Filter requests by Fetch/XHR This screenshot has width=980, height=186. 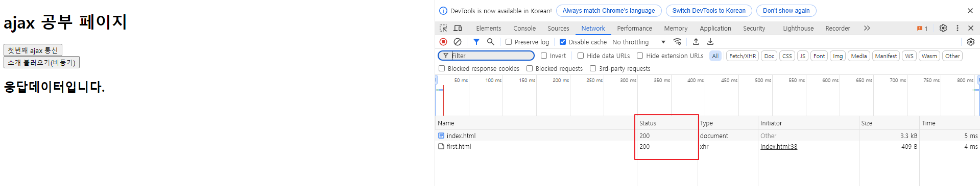[x=743, y=56]
